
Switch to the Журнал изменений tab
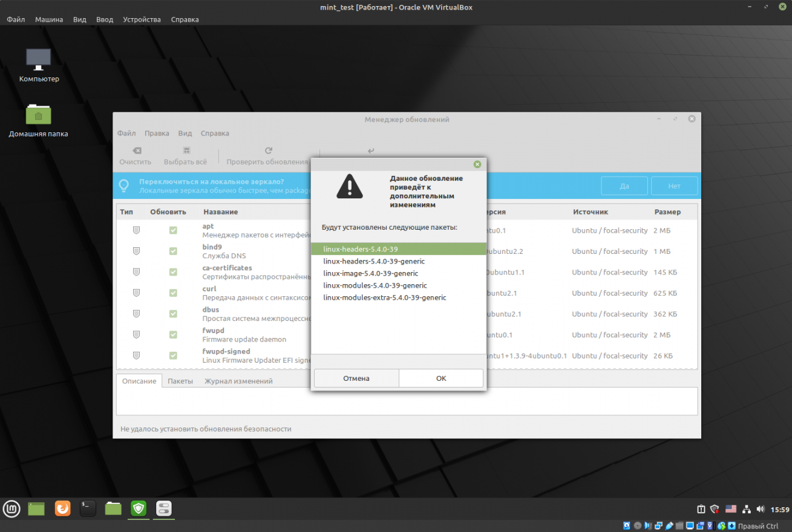click(238, 381)
